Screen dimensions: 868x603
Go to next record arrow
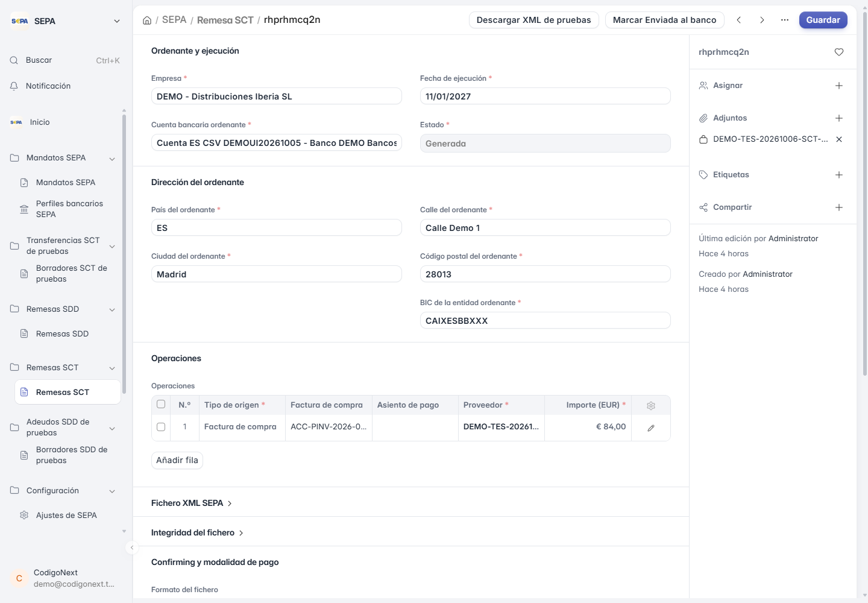pos(762,20)
